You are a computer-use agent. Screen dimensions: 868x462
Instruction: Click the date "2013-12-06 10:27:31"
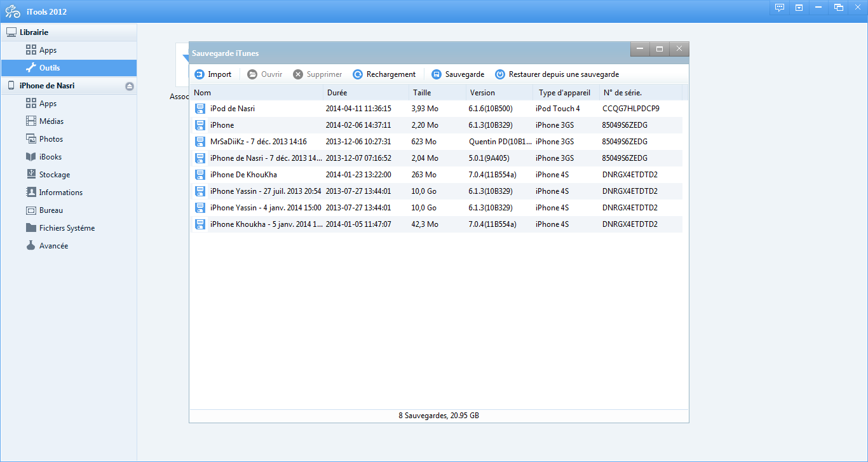[x=358, y=142]
